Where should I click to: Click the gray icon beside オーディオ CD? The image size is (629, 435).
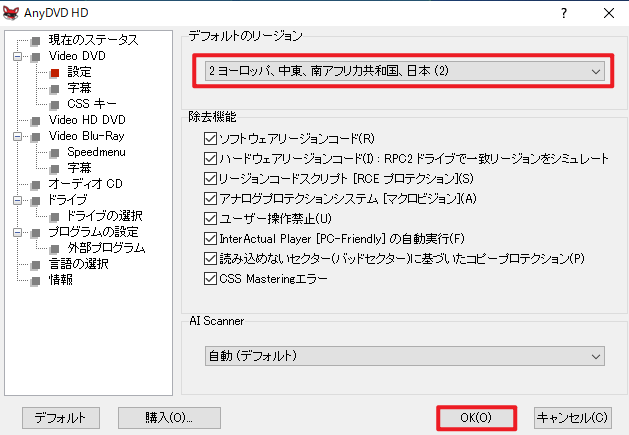(x=36, y=185)
